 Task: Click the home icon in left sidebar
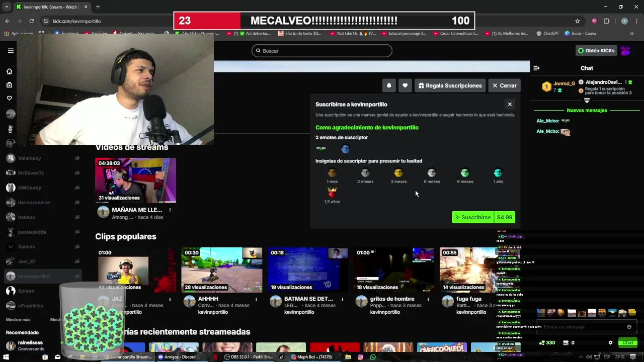click(9, 71)
